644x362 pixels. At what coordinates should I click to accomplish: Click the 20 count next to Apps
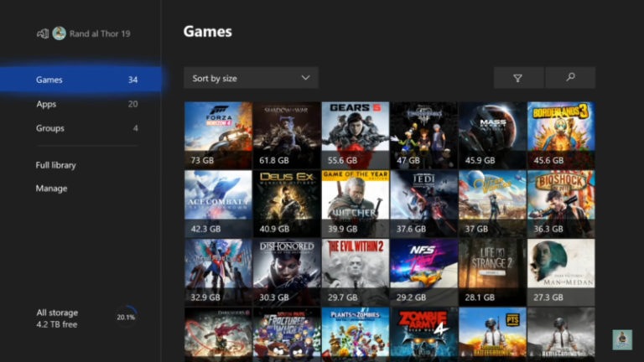132,104
